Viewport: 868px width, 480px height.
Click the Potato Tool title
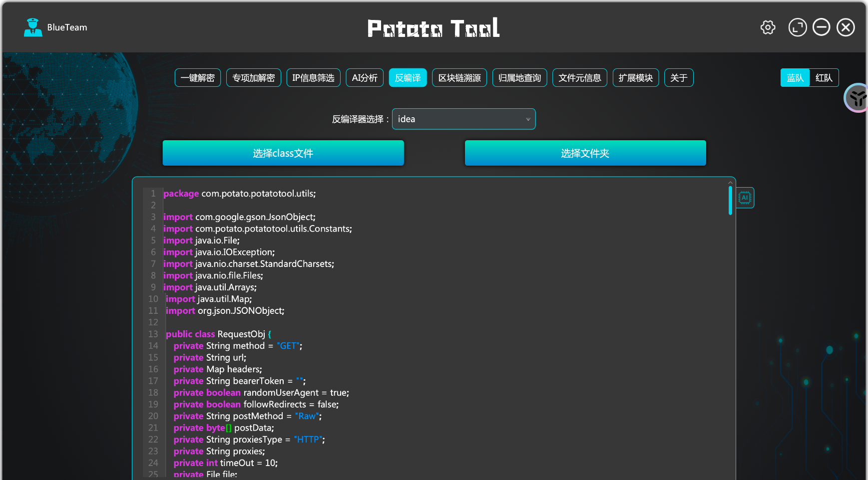434,28
